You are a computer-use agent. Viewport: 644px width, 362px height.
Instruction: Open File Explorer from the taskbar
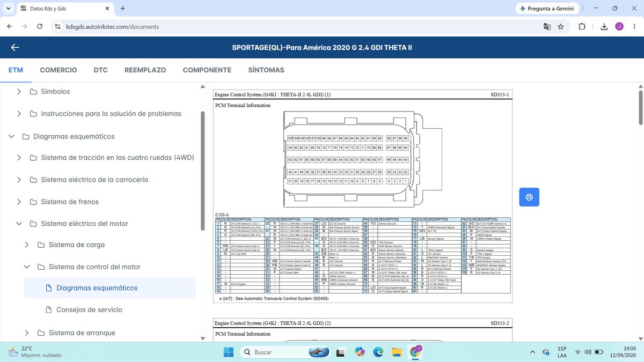click(397, 352)
